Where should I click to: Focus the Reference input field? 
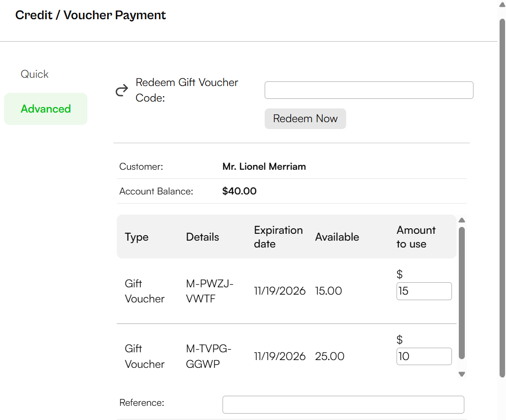click(343, 404)
